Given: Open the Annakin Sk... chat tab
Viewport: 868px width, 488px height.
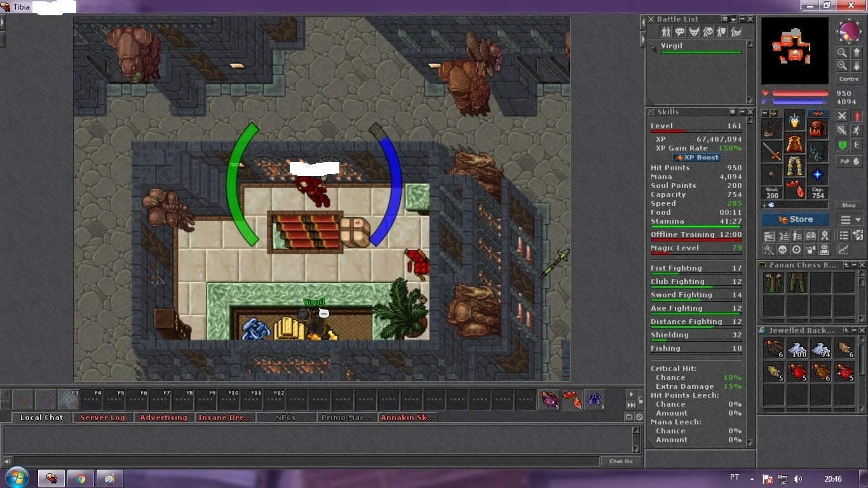Looking at the screenshot, I should (407, 417).
